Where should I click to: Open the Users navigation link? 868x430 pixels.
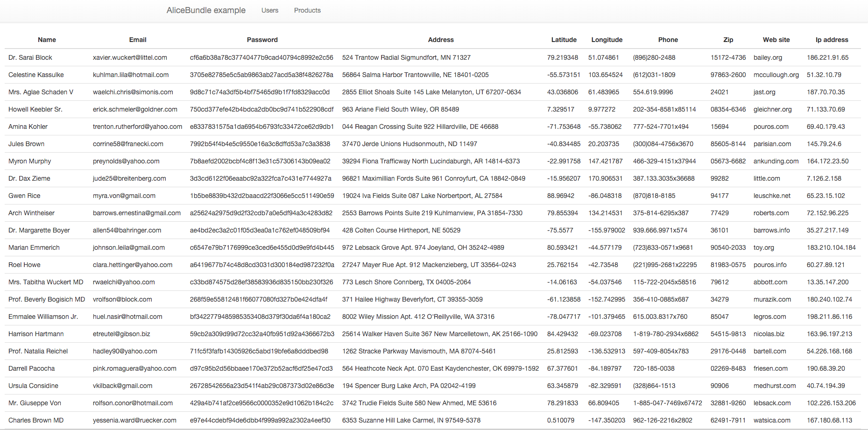tap(270, 10)
